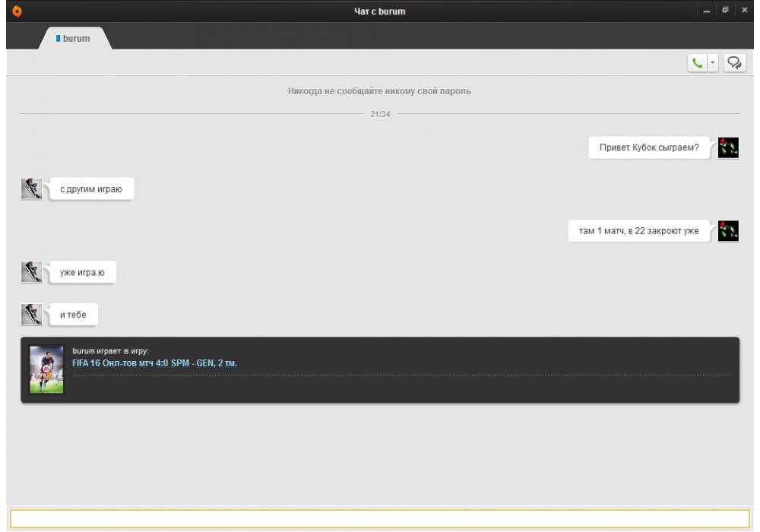760x532 pixels.
Task: Click the Origin logo in the title bar
Action: pos(8,10)
